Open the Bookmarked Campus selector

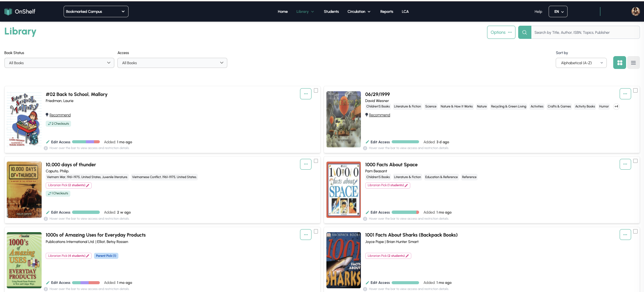click(x=96, y=11)
